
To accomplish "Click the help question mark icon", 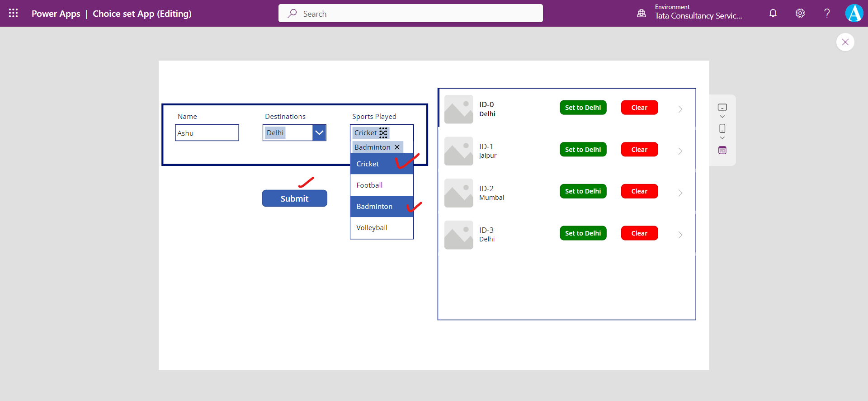I will click(827, 13).
